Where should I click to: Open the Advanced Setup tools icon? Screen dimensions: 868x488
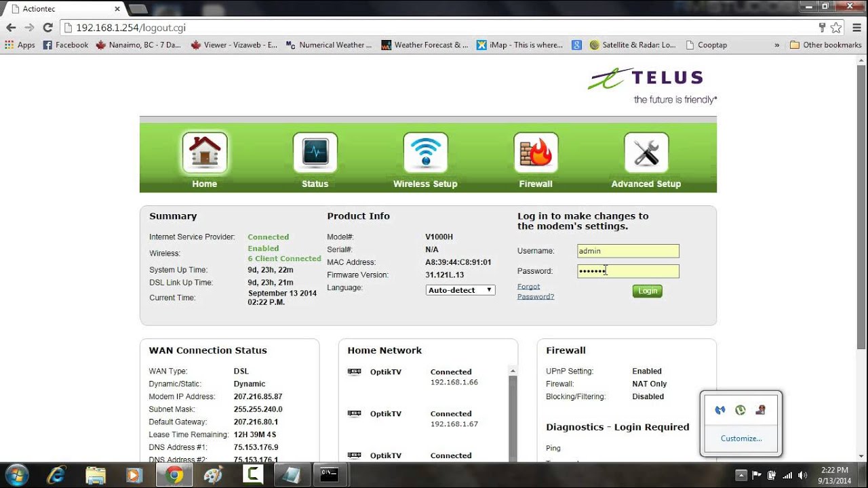646,152
